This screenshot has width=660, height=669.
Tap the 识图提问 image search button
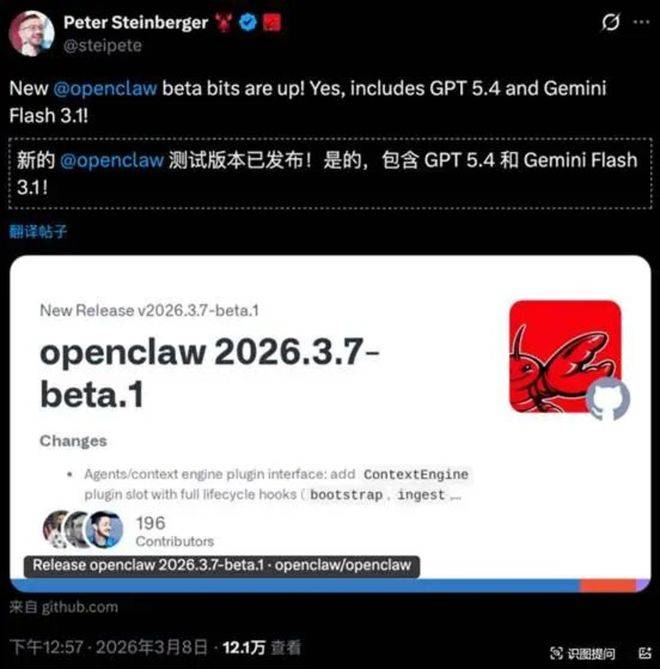pos(582,653)
